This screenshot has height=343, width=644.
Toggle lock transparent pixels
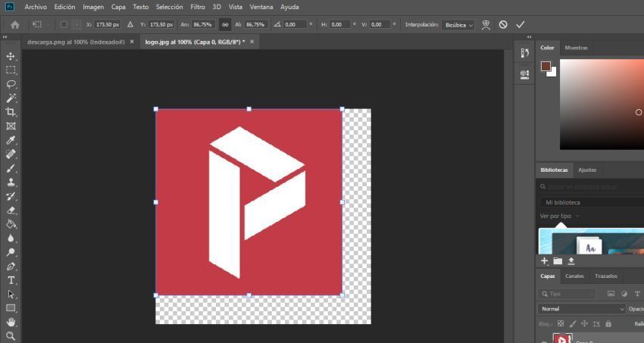[x=561, y=324]
